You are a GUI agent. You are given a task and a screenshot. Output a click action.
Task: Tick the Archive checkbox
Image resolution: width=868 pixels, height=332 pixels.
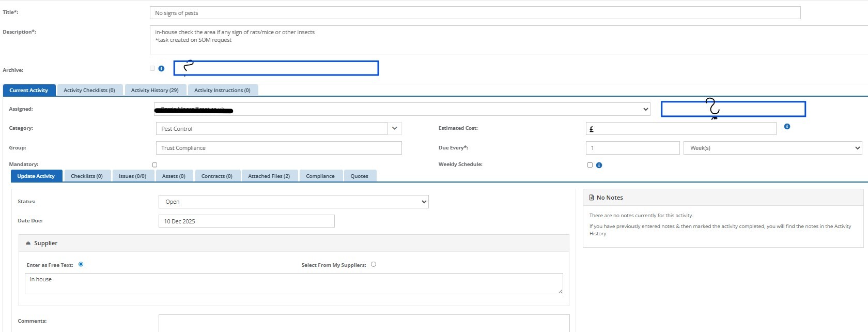[152, 68]
